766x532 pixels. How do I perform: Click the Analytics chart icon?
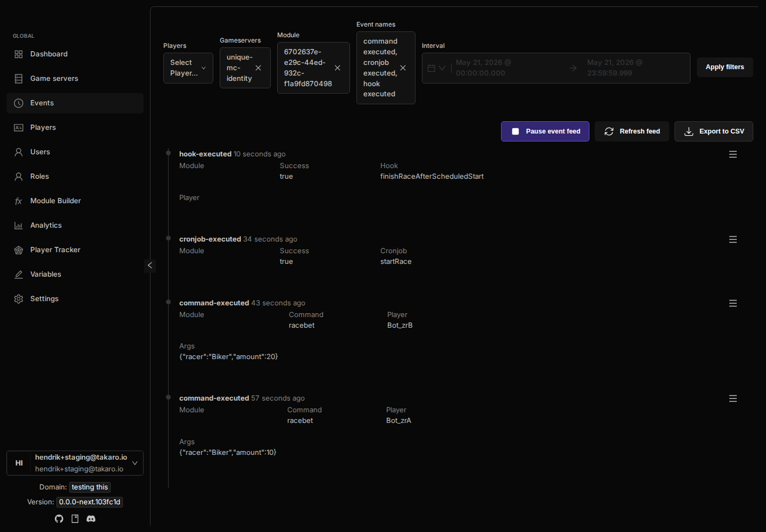point(19,226)
